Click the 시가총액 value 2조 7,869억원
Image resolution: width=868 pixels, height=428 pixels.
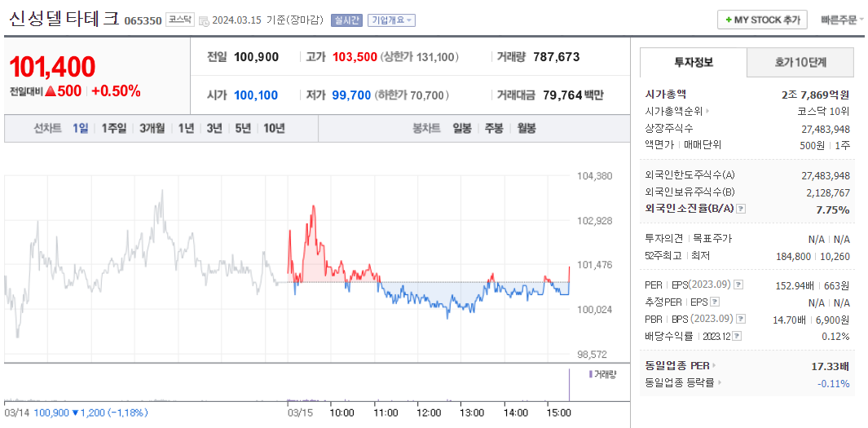pyautogui.click(x=815, y=95)
